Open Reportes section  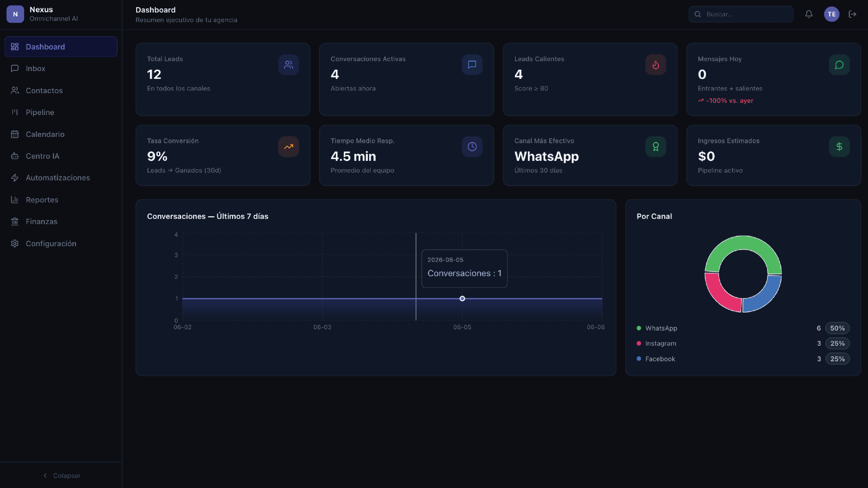pos(61,199)
